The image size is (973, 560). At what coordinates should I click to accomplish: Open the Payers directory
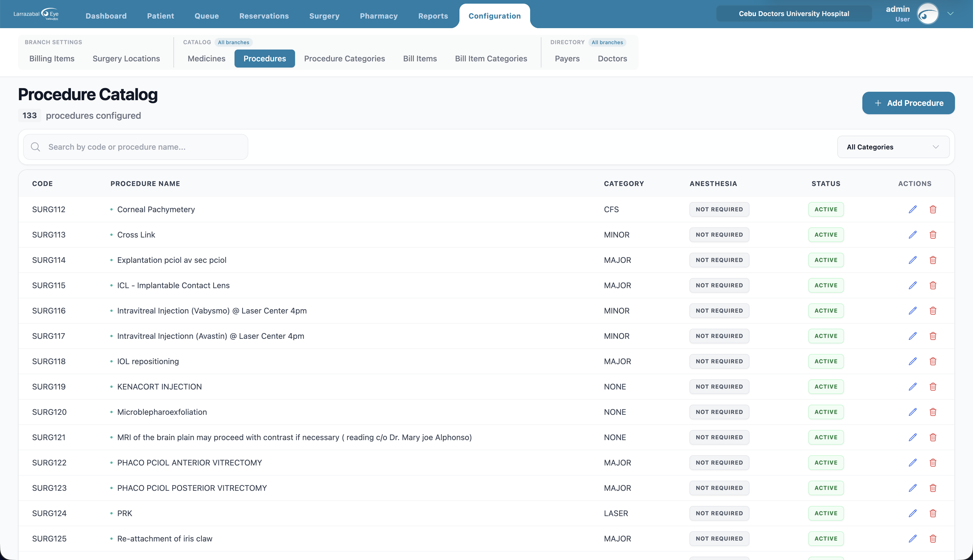tap(567, 59)
